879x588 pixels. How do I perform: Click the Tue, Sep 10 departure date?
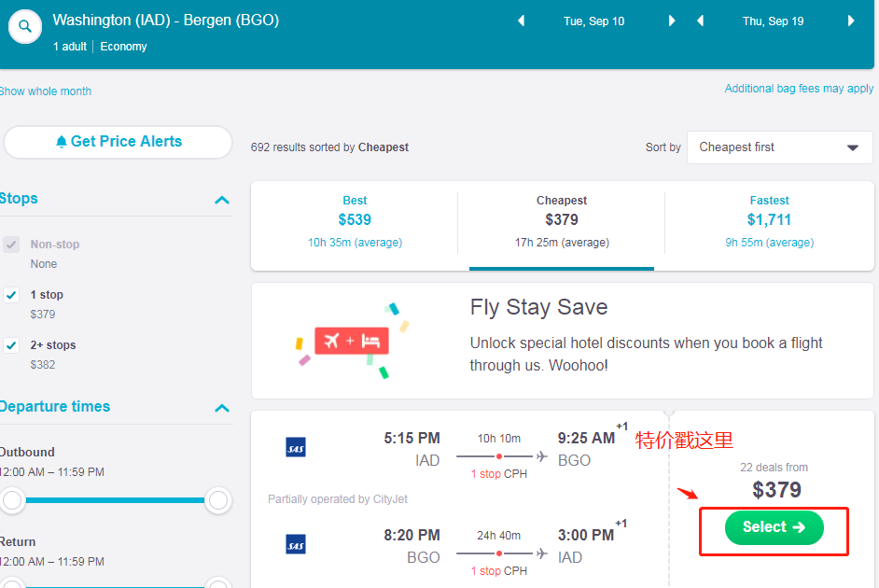(594, 21)
